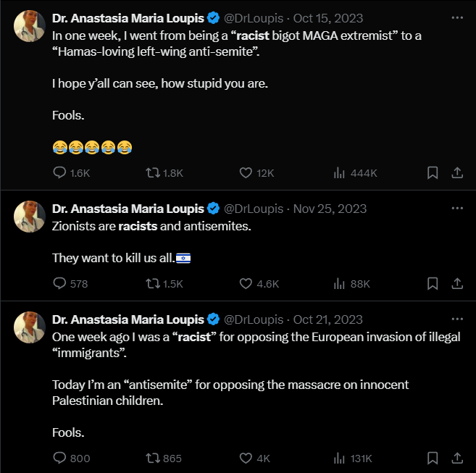Image resolution: width=476 pixels, height=473 pixels.
Task: Repost the tweet with 1.5K reposts
Action: click(152, 284)
